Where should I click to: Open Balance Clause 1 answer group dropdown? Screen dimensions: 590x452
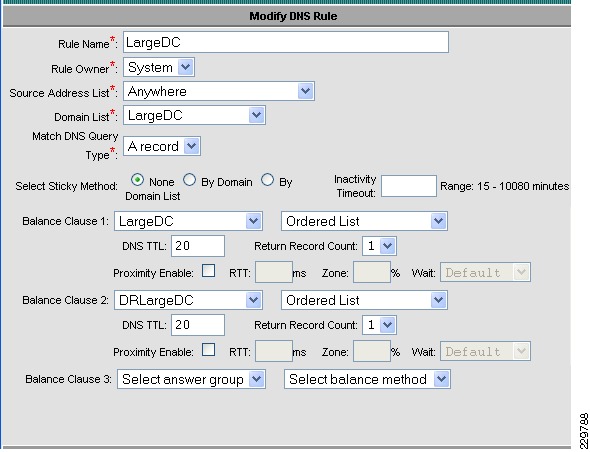(x=189, y=221)
